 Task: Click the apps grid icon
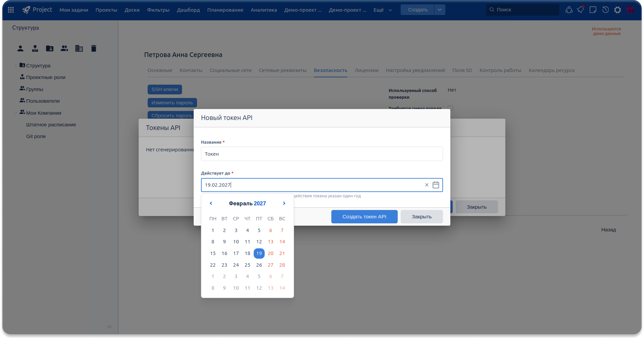(x=11, y=10)
